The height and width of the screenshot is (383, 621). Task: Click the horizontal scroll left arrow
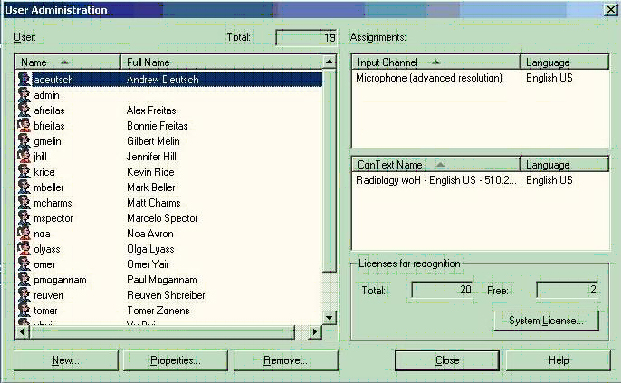pos(22,332)
